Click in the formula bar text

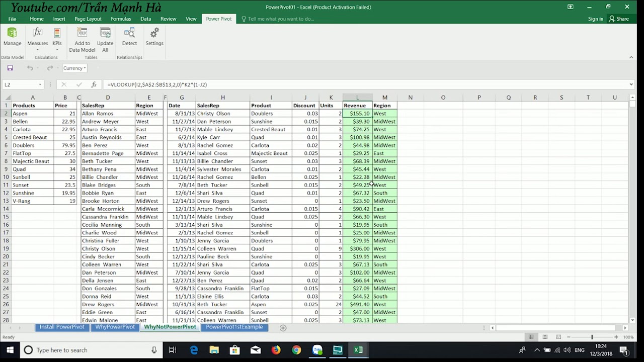click(367, 84)
